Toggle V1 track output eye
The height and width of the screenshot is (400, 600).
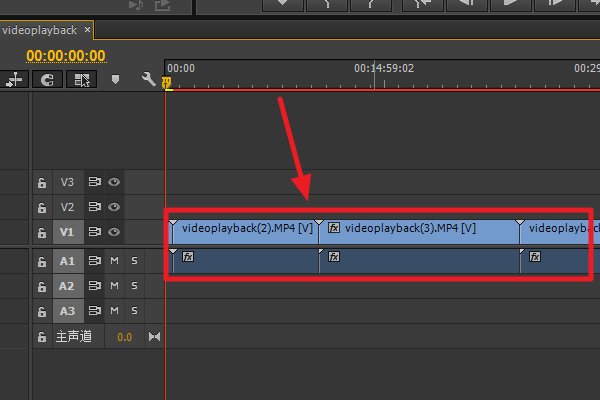point(115,233)
